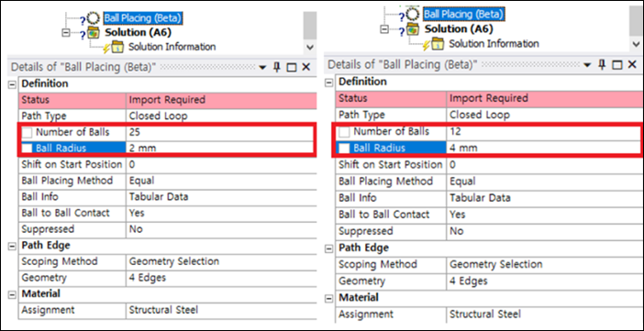Viewport: 644px width, 331px height.
Task: Maximize the right Details panel
Action: [x=616, y=65]
